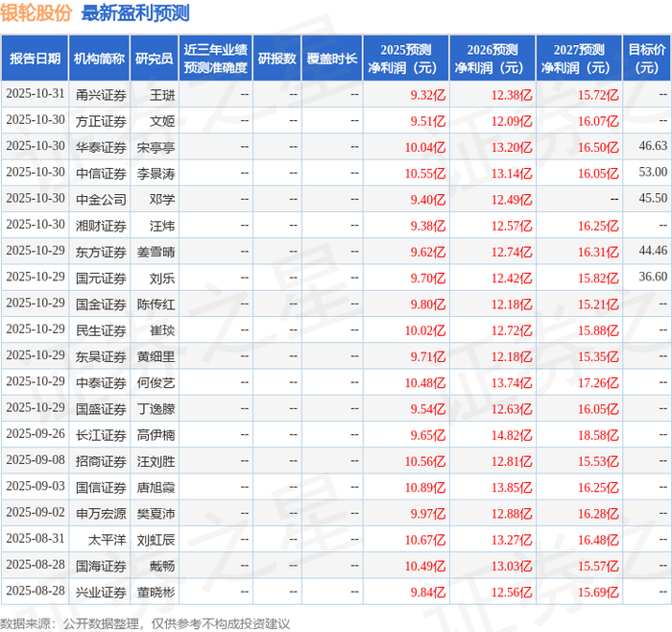Click analyst name 何俊艺

(156, 382)
